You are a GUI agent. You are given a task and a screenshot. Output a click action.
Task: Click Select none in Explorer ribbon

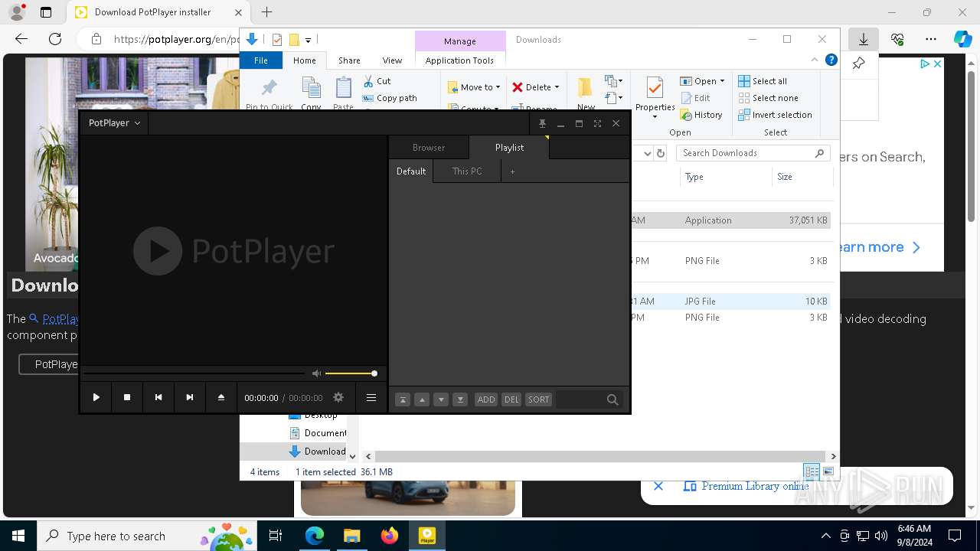(768, 98)
